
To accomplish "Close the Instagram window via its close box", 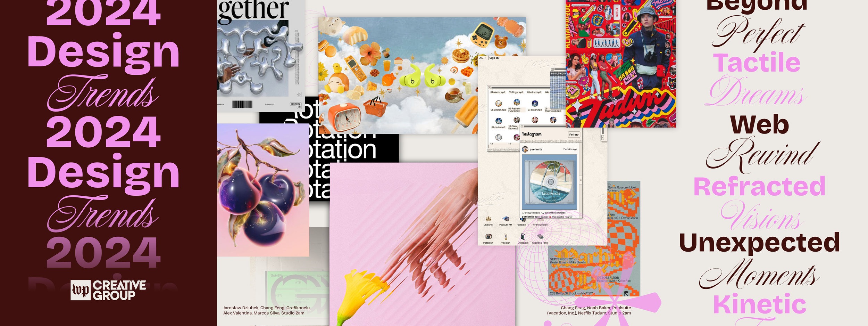I will pyautogui.click(x=522, y=127).
